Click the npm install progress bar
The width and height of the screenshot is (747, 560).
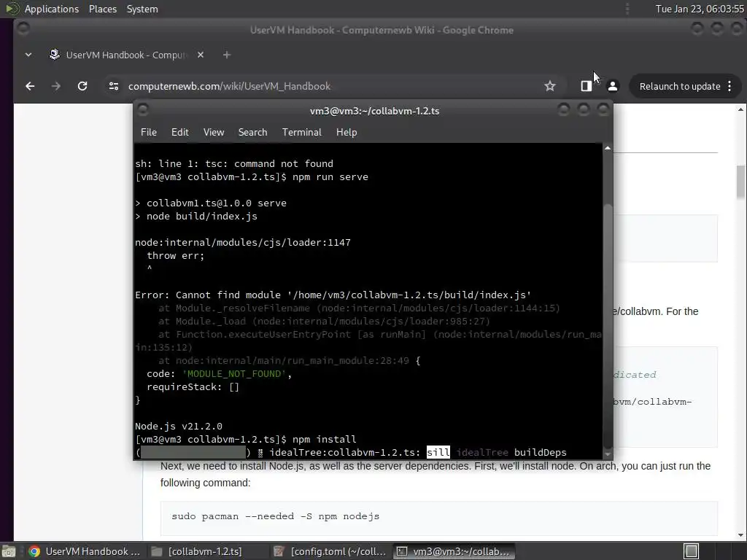pos(193,452)
